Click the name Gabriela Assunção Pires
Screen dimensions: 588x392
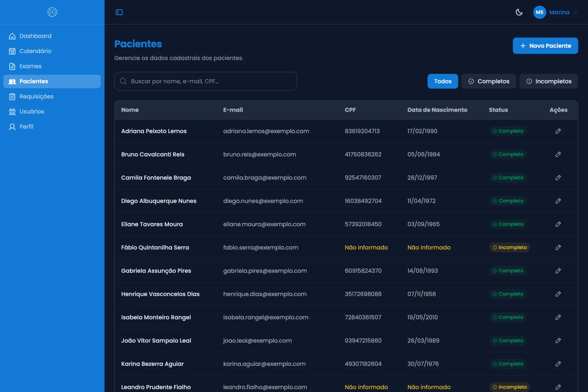tap(156, 271)
